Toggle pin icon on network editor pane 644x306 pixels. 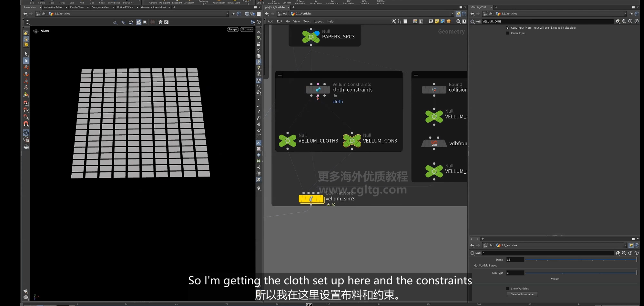point(458,14)
